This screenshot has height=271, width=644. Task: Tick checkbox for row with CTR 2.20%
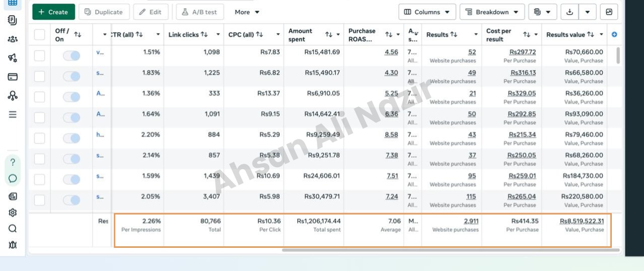point(39,138)
